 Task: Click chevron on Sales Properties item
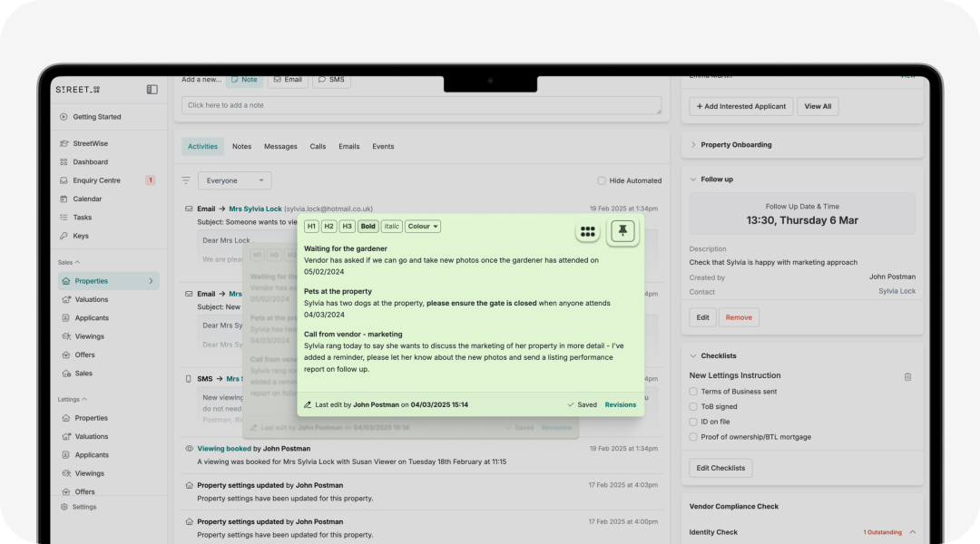tap(151, 281)
